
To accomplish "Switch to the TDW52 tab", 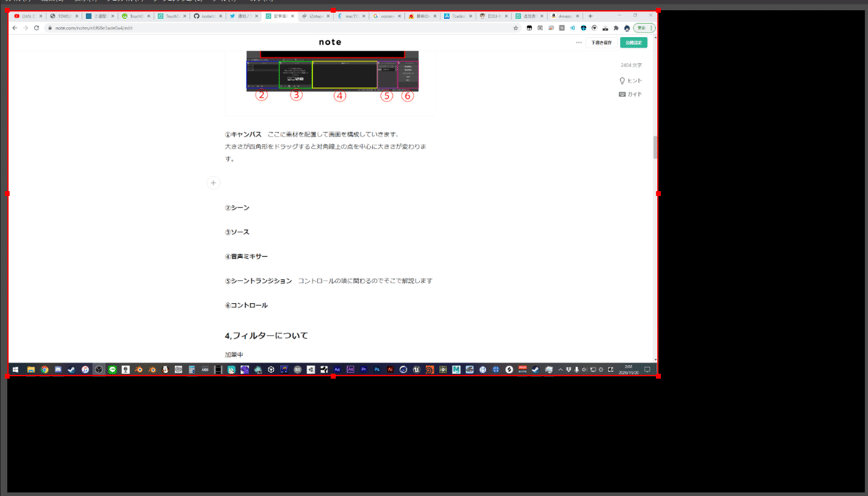I will click(x=64, y=16).
